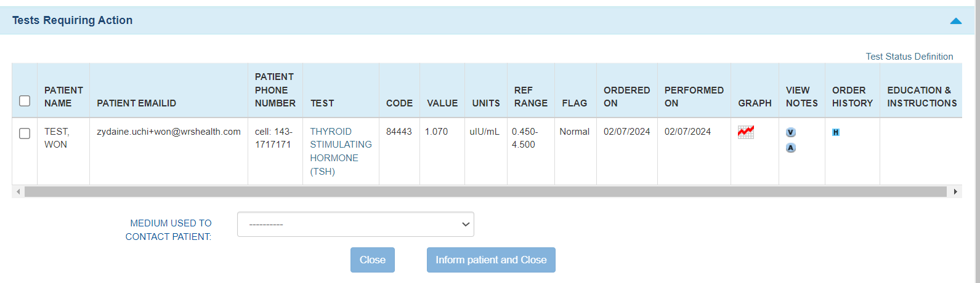Click the Ordered On column header
The image size is (980, 283).
(626, 97)
